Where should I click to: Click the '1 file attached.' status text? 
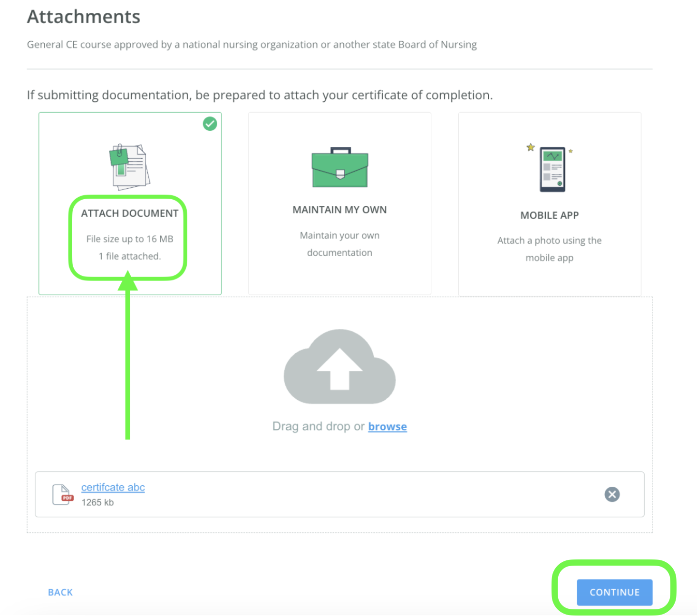pos(130,256)
